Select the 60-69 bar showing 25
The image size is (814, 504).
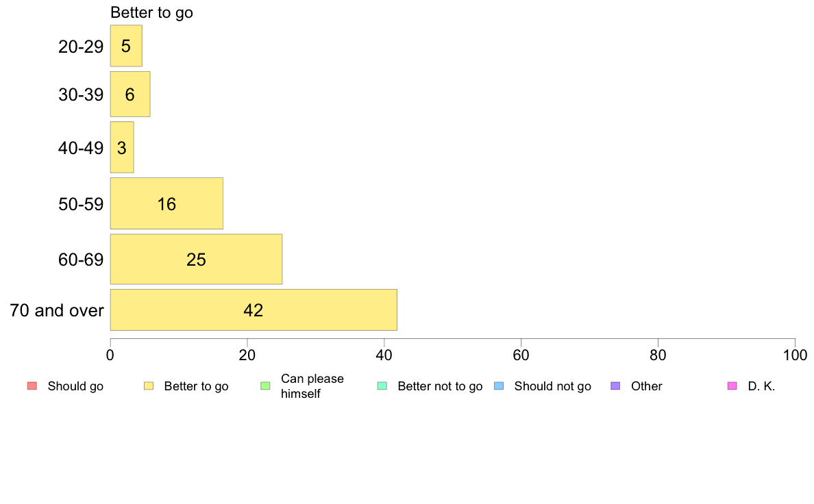(196, 259)
